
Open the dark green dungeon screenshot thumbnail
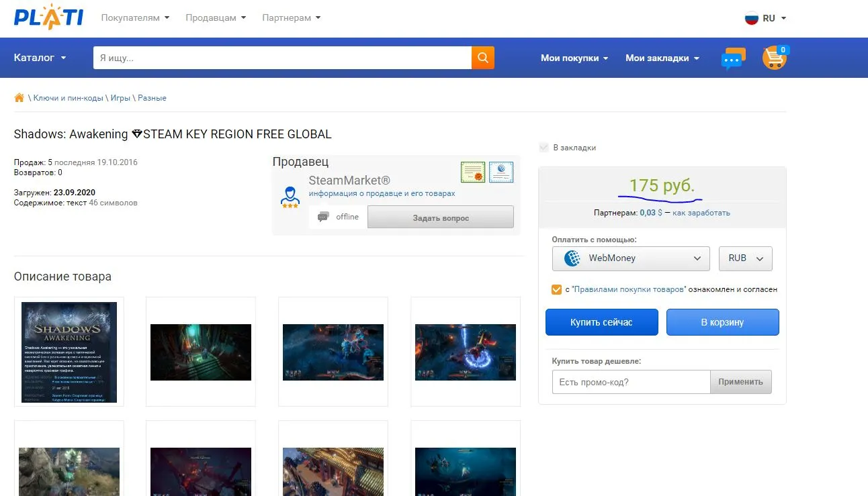[x=201, y=352]
